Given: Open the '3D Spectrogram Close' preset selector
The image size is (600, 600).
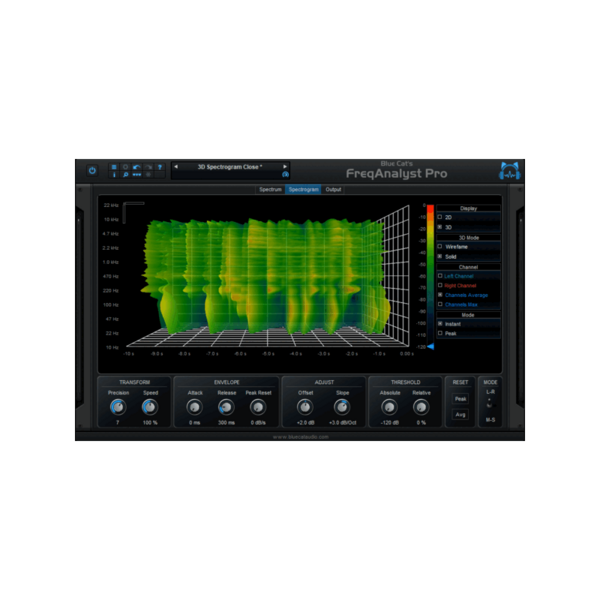Looking at the screenshot, I should pos(230,167).
